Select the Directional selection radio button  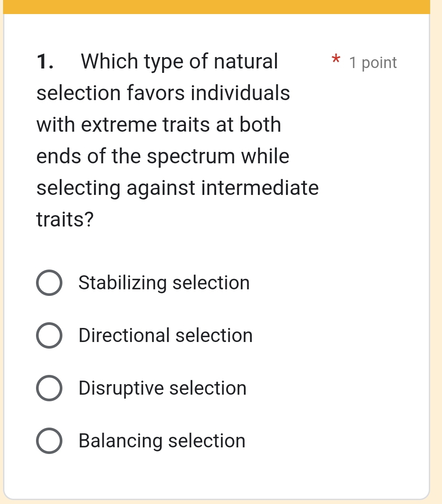(49, 335)
